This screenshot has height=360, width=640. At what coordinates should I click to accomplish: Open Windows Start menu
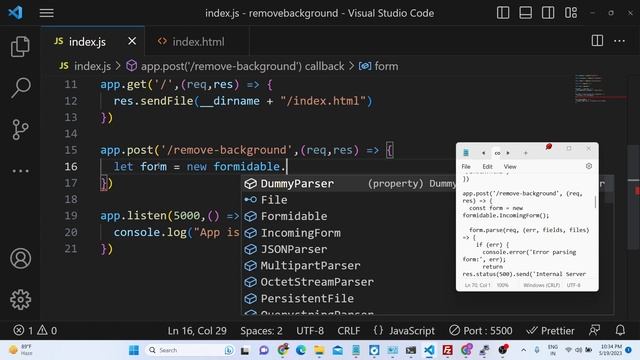click(133, 350)
